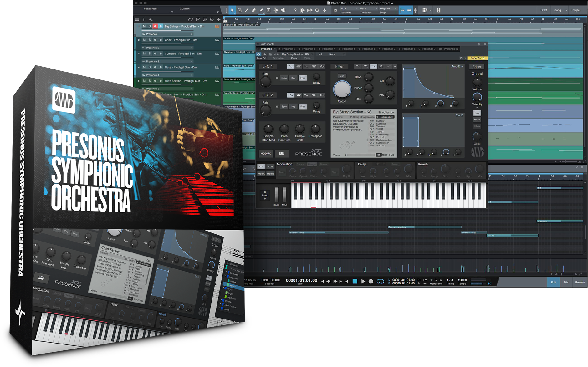Enable Sync for LFO 1
588x367 pixels.
pos(284,78)
